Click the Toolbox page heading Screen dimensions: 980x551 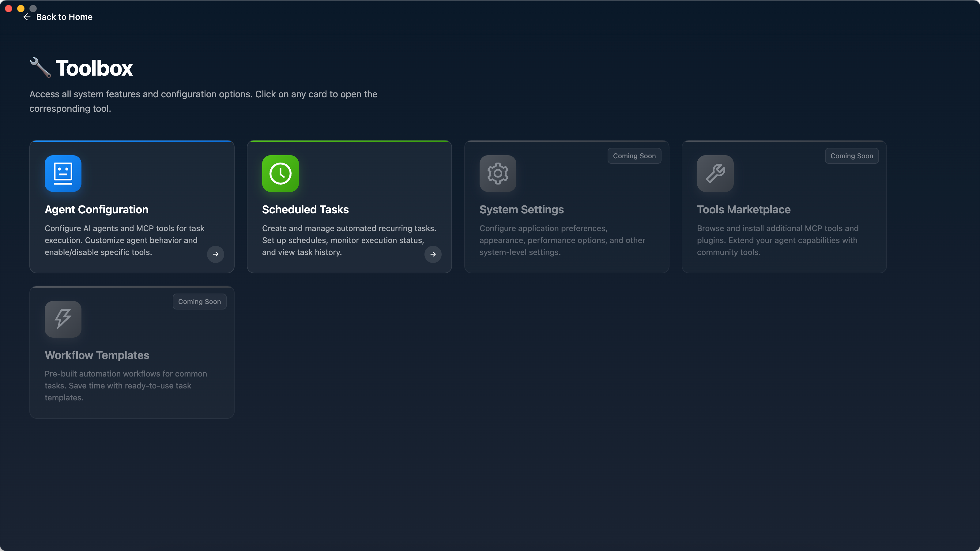coord(94,68)
